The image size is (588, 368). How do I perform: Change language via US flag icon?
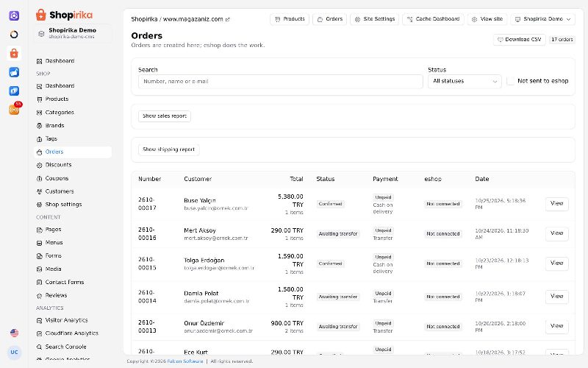point(14,333)
